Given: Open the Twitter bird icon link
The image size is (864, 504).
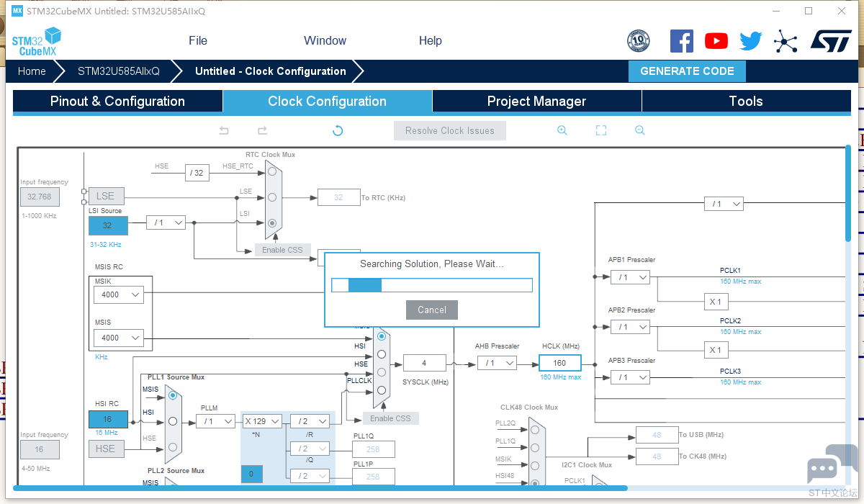Looking at the screenshot, I should click(750, 41).
